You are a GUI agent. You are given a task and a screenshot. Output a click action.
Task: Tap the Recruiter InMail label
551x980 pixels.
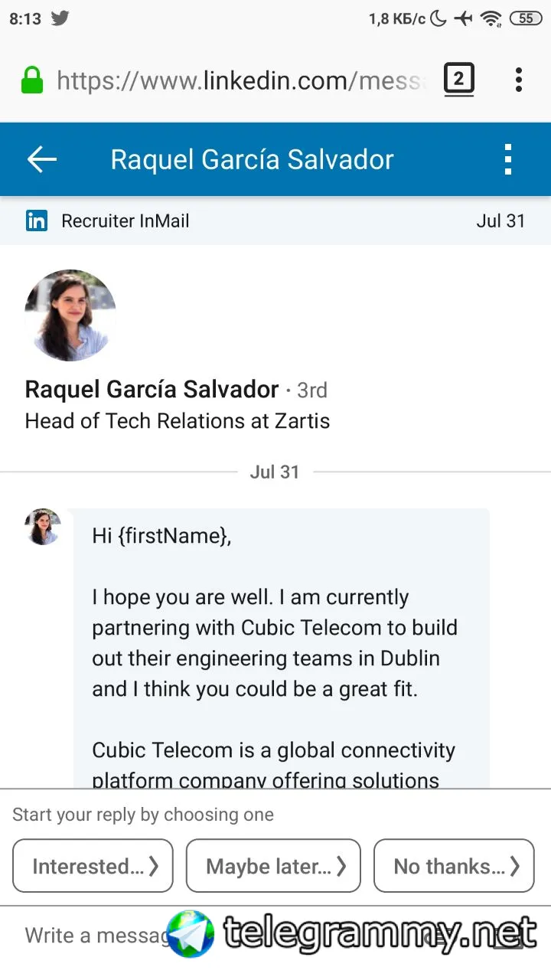126,221
